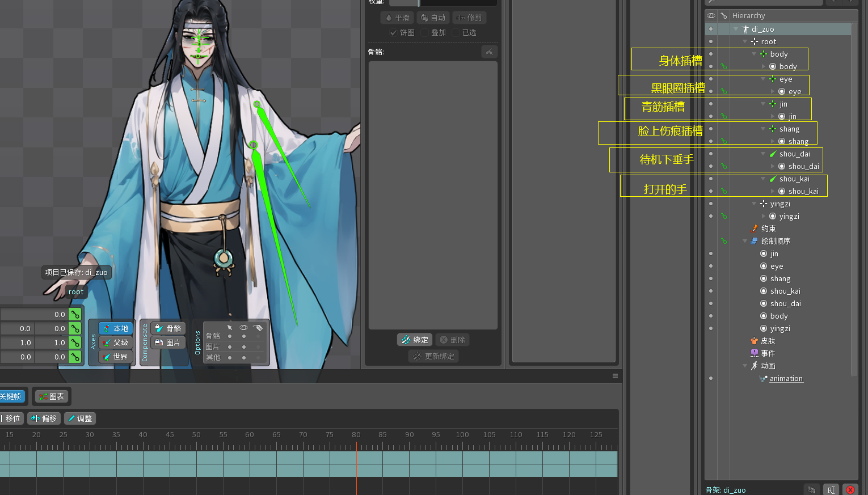The image size is (868, 495).
Task: Toggle visibility dot for shou_dai bone
Action: click(x=711, y=154)
